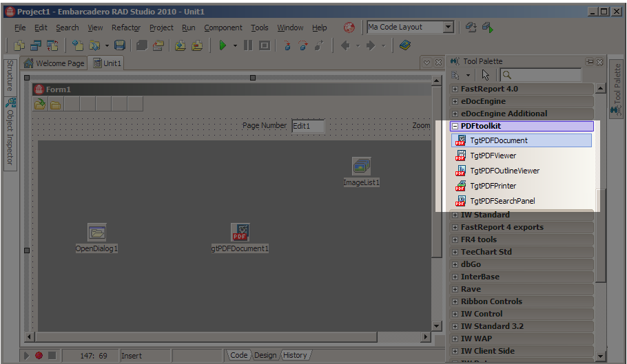Close the Tool Palette panel
The image size is (627, 364).
point(599,61)
